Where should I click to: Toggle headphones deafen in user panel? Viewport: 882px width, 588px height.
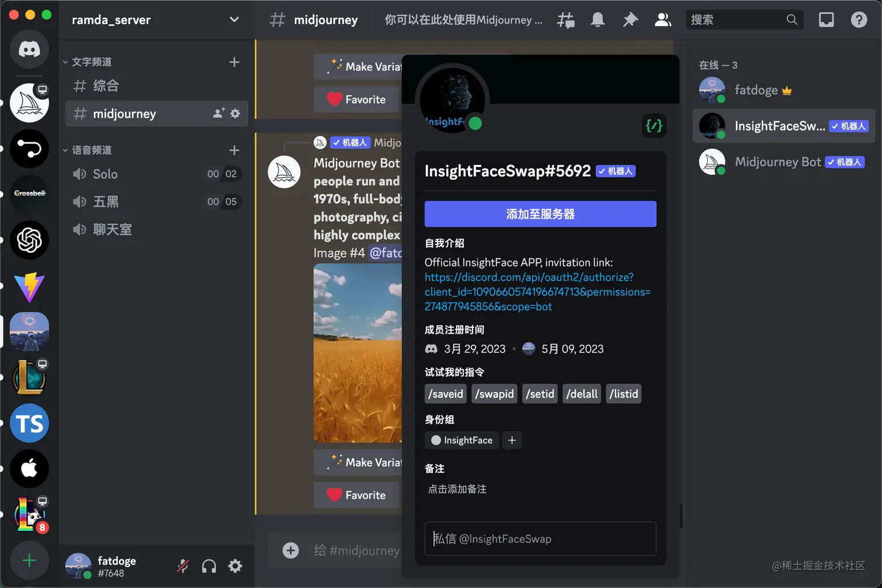click(209, 566)
